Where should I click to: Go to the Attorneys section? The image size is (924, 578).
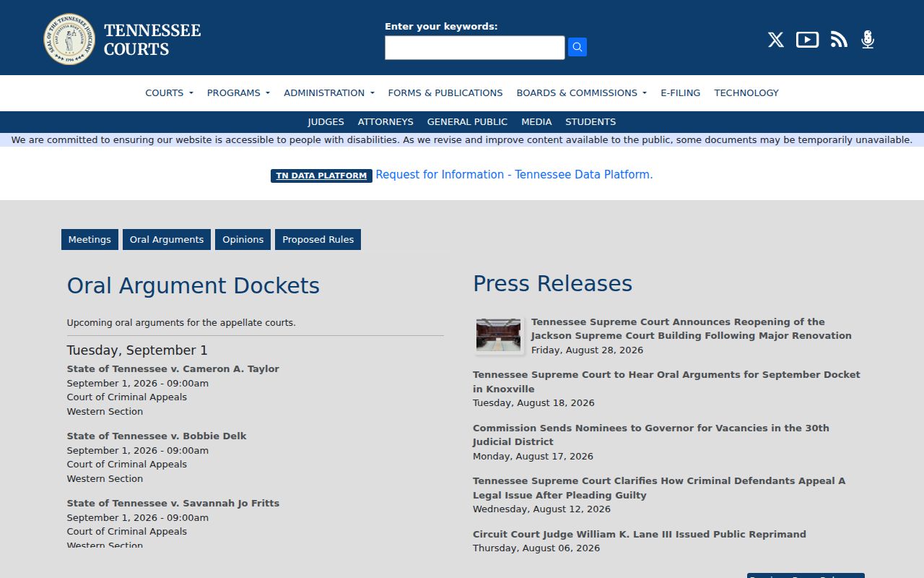point(385,122)
